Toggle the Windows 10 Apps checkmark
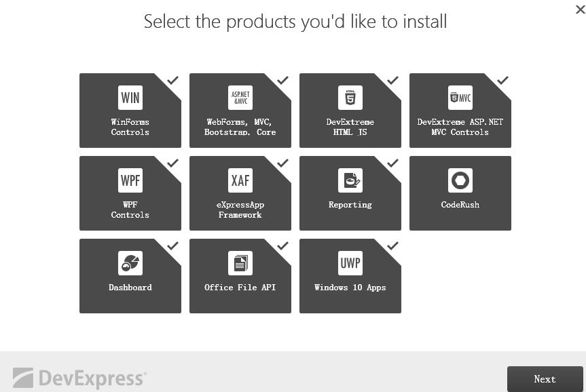 tap(392, 246)
